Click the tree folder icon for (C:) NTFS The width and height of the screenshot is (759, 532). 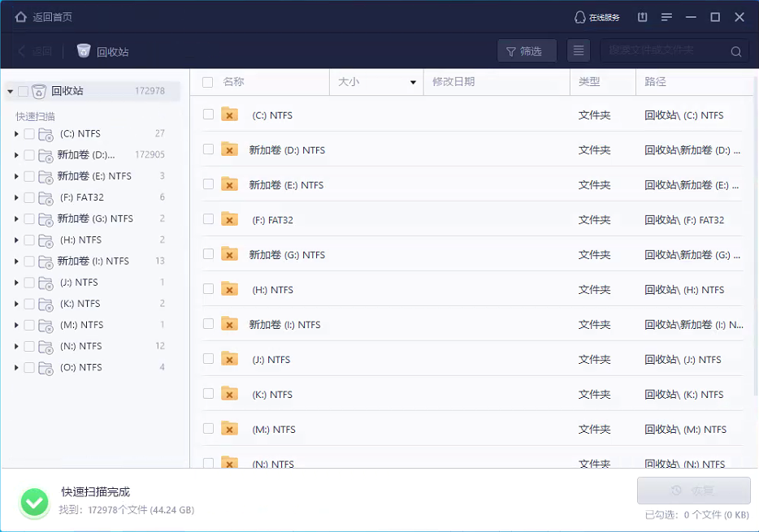click(x=46, y=135)
